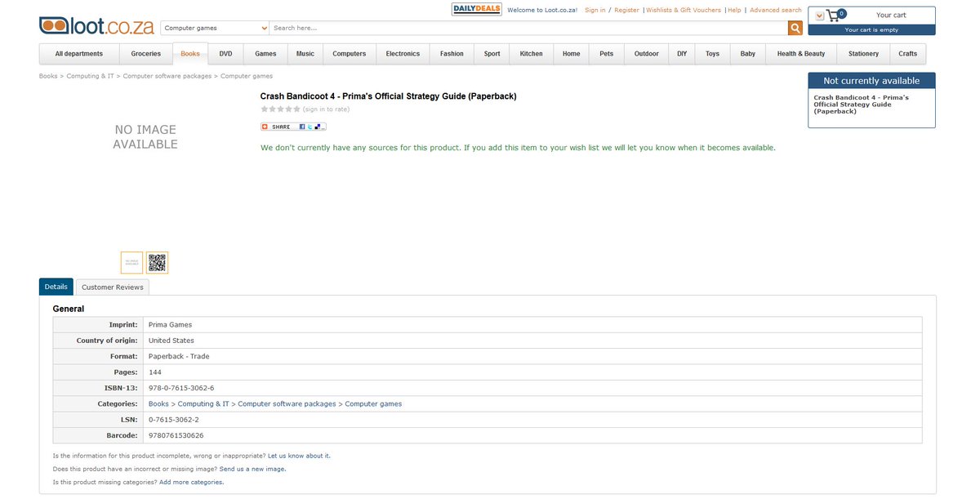Image resolution: width=980 pixels, height=499 pixels.
Task: Select the no-image thumbnail
Action: [x=131, y=263]
